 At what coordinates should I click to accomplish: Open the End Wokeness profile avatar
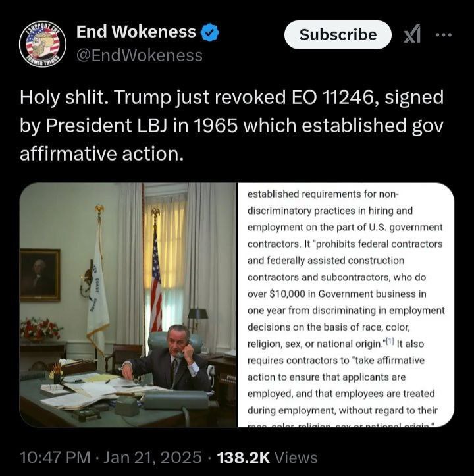tap(43, 44)
